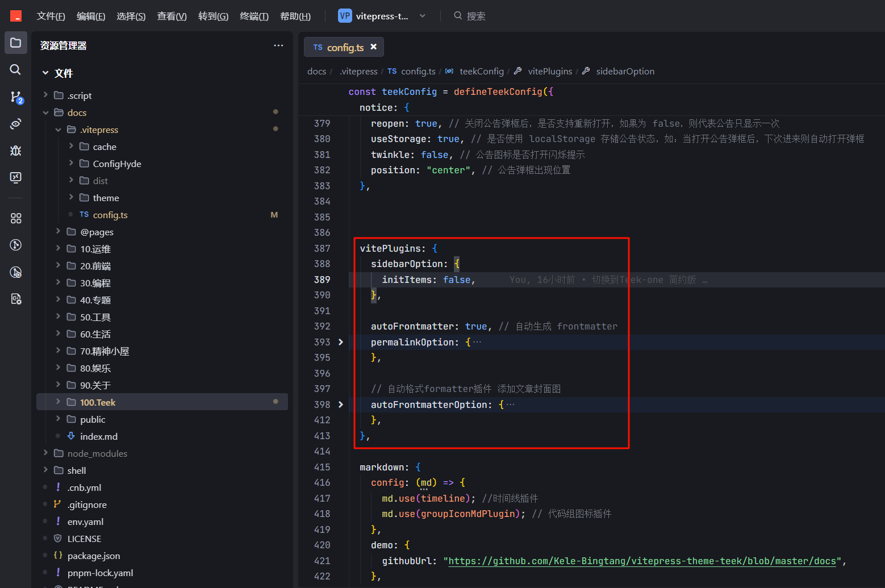Expand the public folder
The width and height of the screenshot is (885, 588).
[x=58, y=419]
